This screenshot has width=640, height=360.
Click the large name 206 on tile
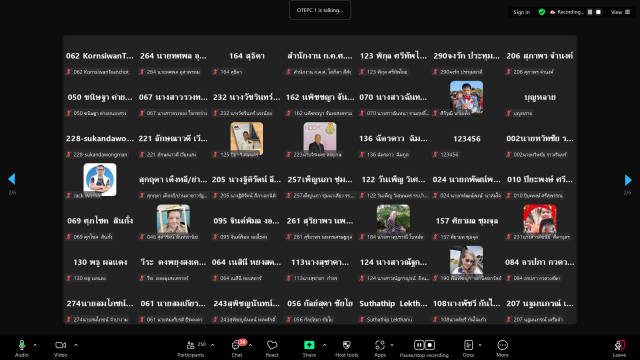pyautogui.click(x=540, y=56)
